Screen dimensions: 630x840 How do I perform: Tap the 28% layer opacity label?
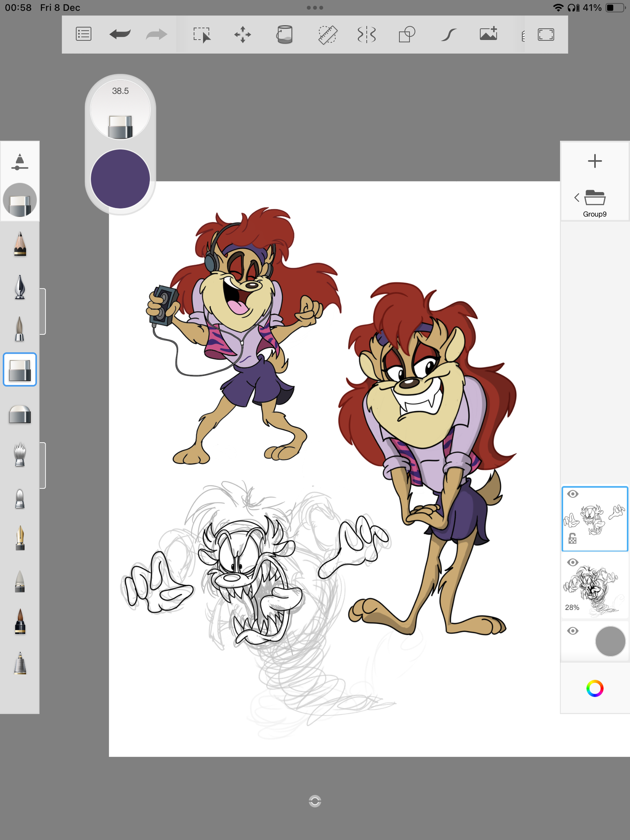coord(572,607)
